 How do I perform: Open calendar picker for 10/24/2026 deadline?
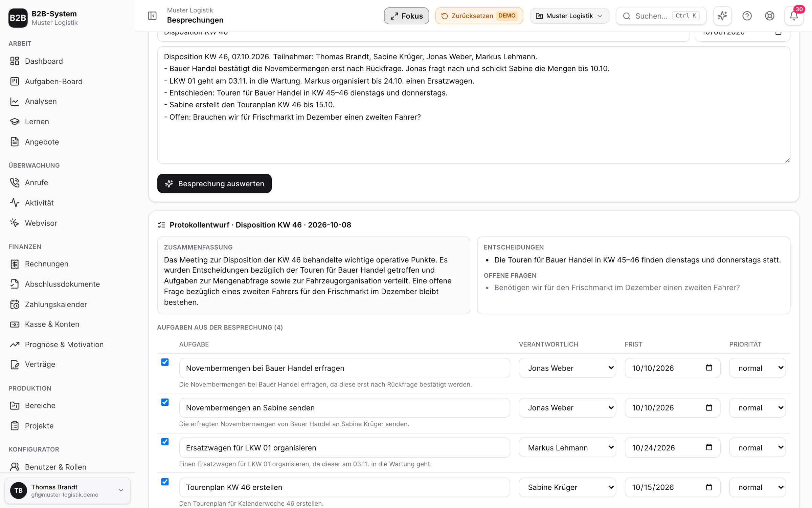point(709,447)
